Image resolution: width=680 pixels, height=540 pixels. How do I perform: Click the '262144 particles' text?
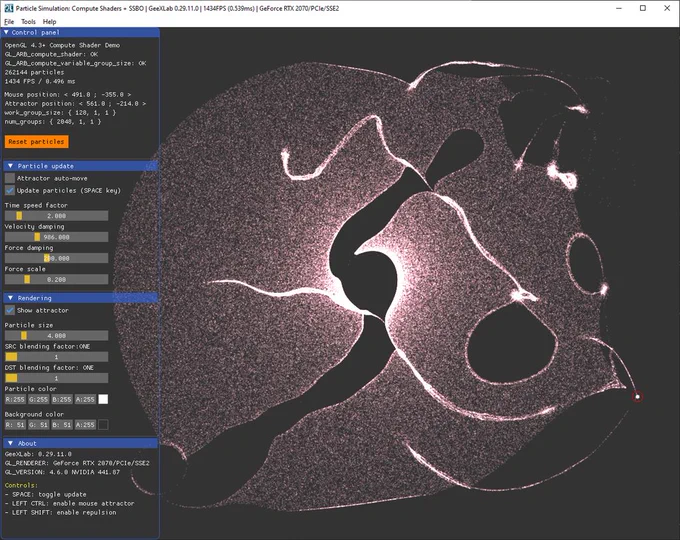click(34, 72)
